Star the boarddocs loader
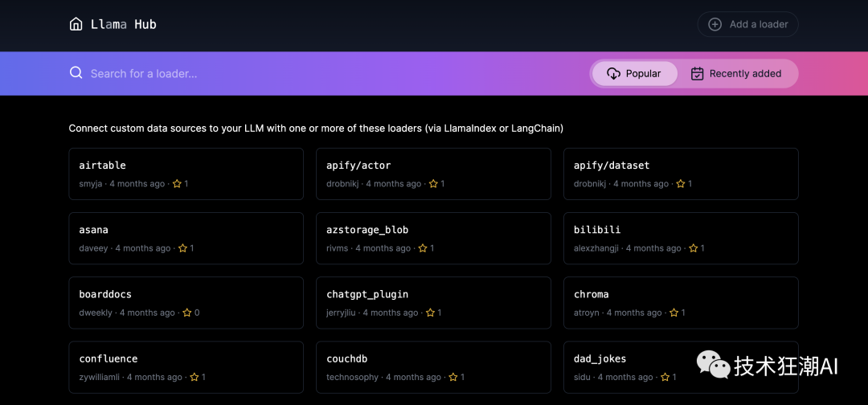 click(186, 313)
